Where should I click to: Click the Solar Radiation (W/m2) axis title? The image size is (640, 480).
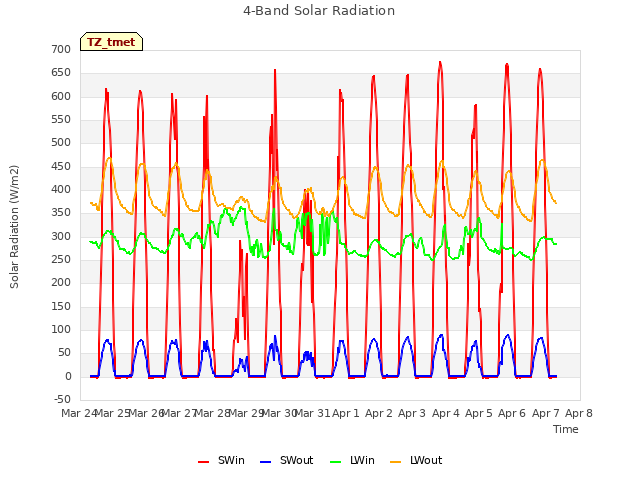tap(14, 227)
